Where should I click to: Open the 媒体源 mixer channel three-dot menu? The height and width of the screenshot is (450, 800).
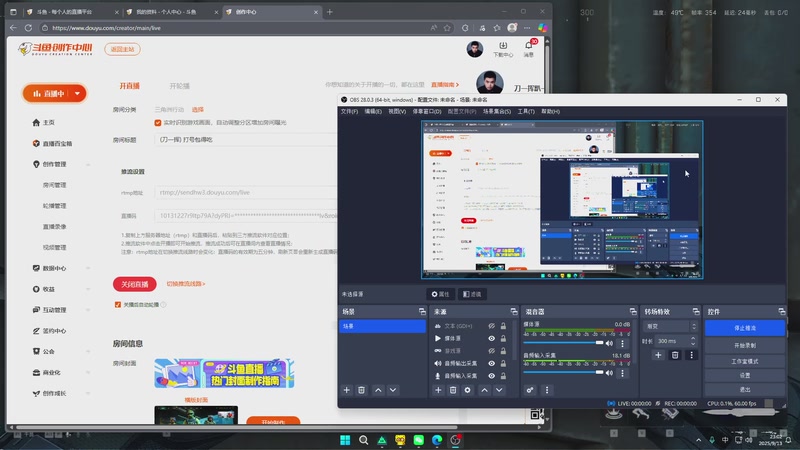pyautogui.click(x=622, y=343)
